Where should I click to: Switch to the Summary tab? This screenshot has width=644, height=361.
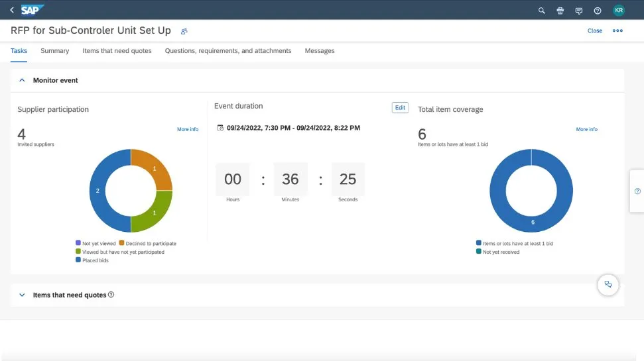(x=54, y=51)
